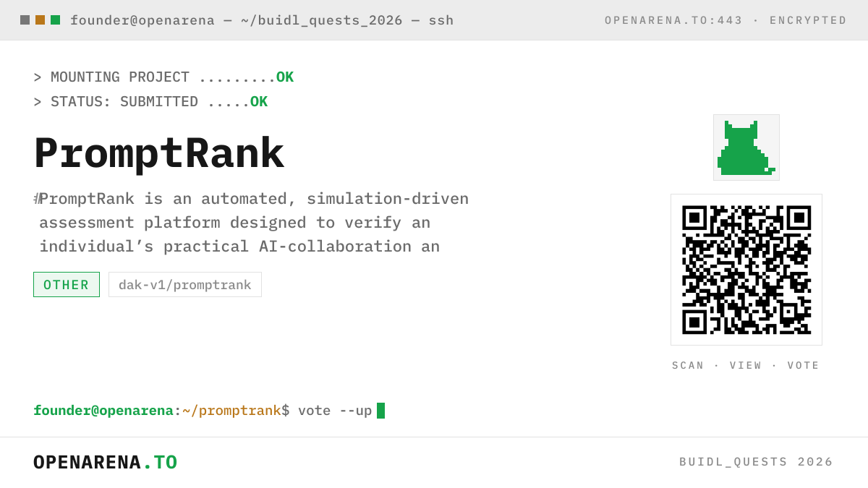Click the PromptRank description paragraph
Screen dimensions: 868x488
[x=252, y=223]
